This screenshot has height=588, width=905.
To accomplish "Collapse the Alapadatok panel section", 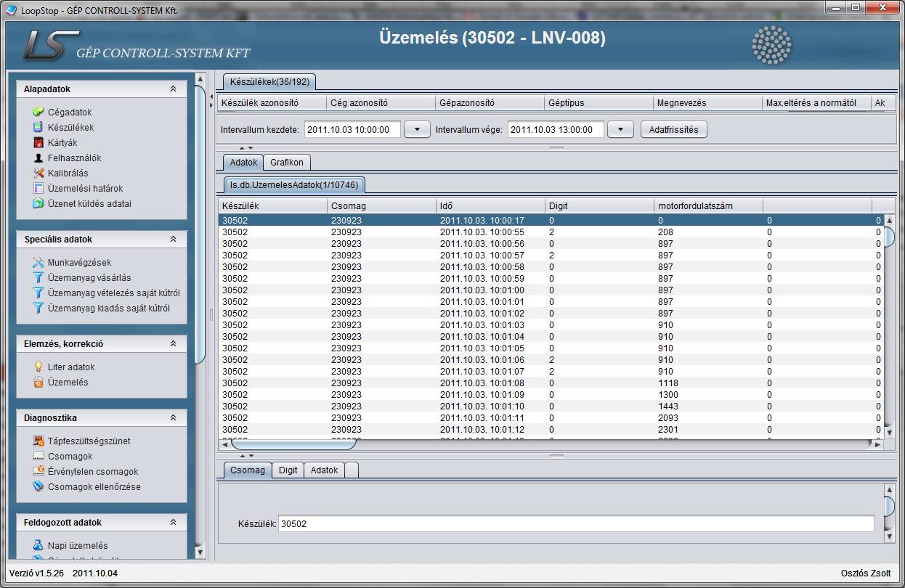I will [173, 89].
